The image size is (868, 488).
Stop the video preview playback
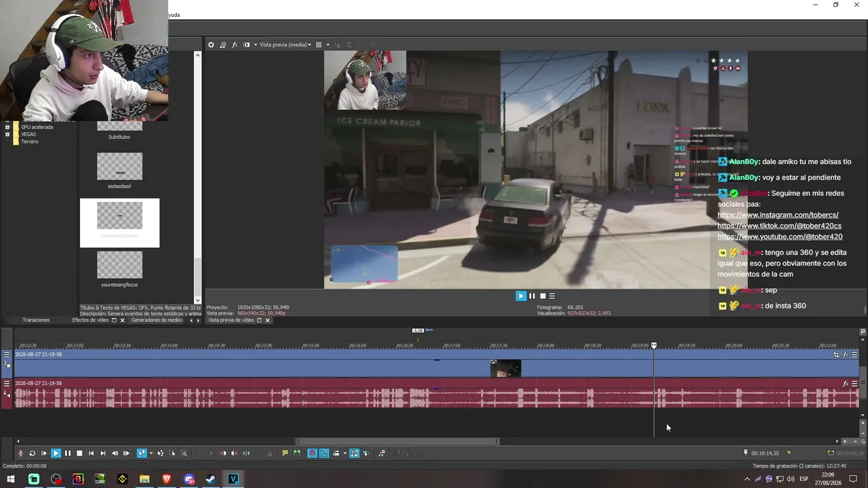point(542,296)
